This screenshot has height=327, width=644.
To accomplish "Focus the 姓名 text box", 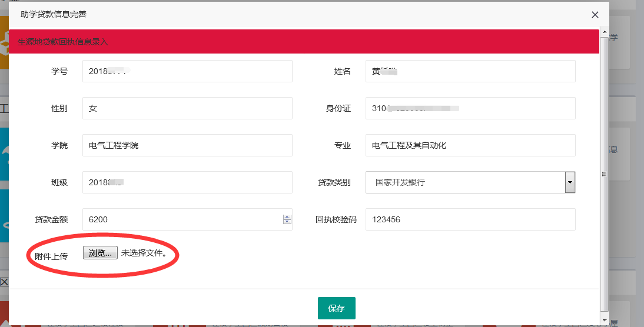I will pyautogui.click(x=470, y=71).
